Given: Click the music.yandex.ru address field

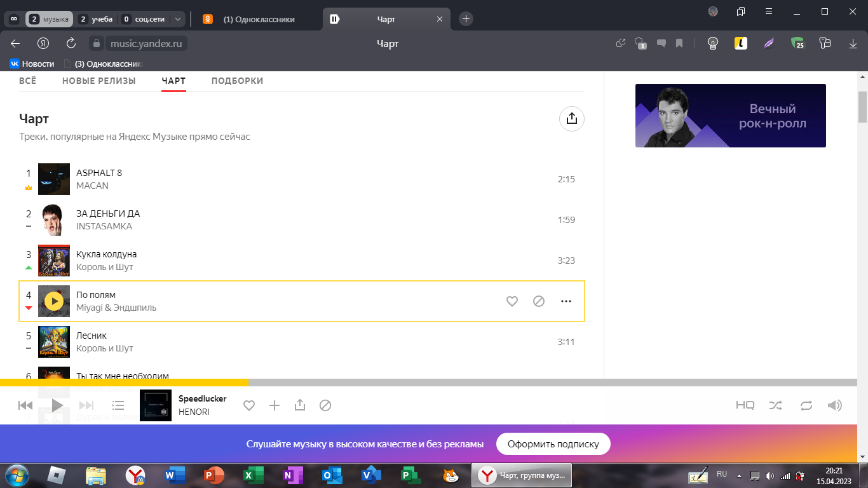Looking at the screenshot, I should pos(146,44).
